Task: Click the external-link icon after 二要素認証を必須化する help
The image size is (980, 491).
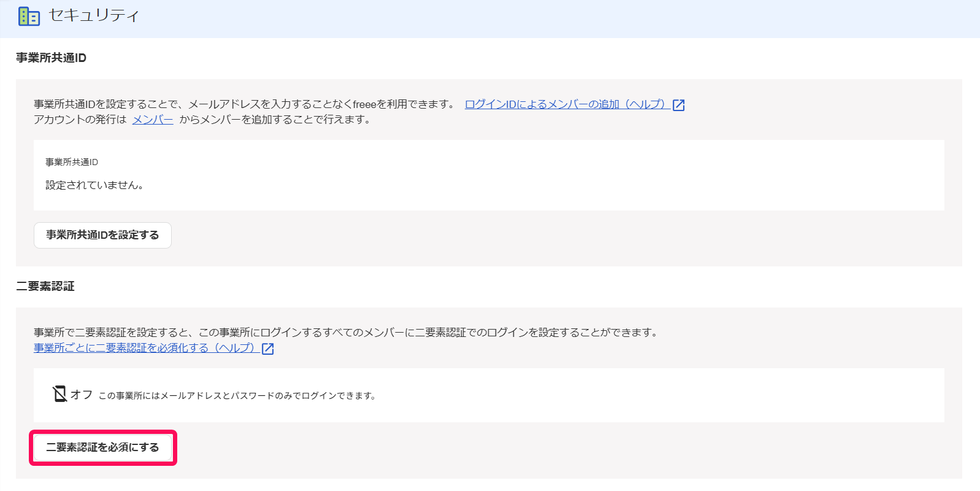Action: tap(267, 349)
